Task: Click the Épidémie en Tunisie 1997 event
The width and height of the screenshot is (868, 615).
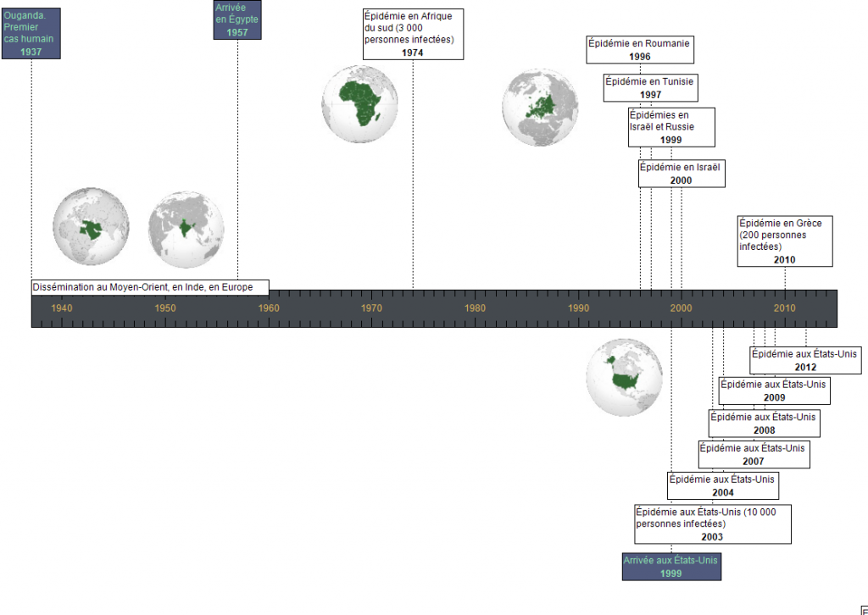Action: [651, 88]
